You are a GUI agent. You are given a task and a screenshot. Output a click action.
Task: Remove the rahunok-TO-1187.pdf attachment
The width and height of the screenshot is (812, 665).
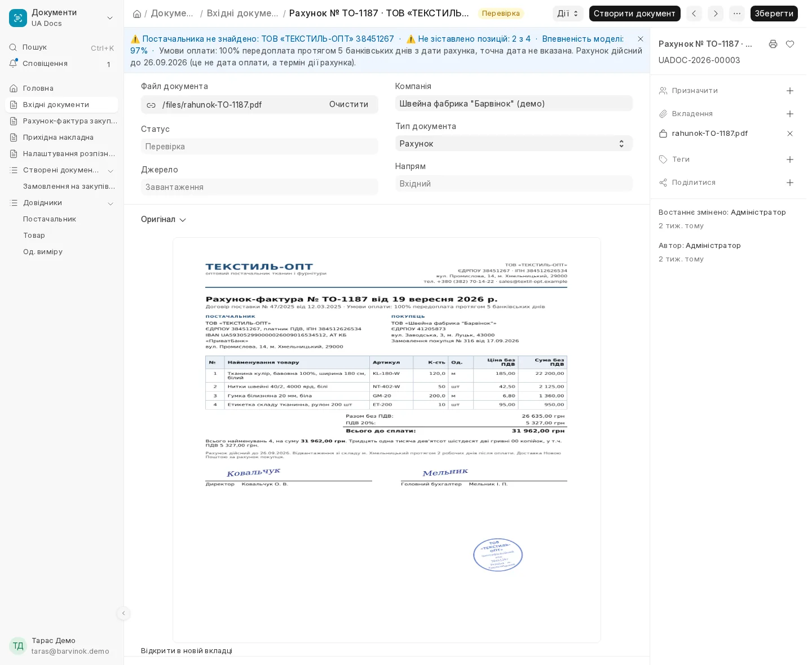pyautogui.click(x=790, y=134)
